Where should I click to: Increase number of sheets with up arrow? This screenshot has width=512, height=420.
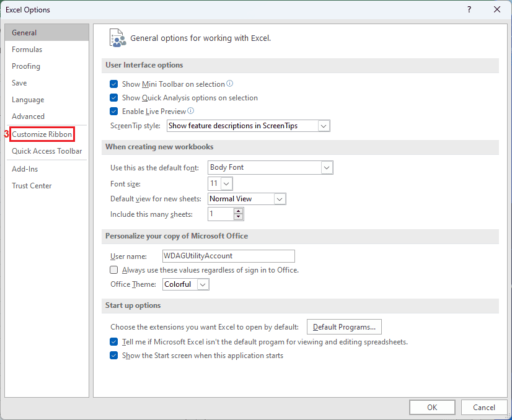239,211
